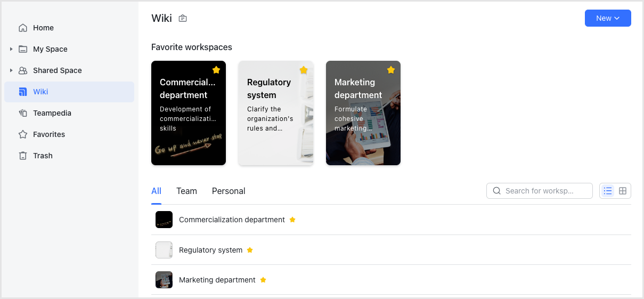Unfavorite the Commercialization department card star
The image size is (644, 299).
[216, 70]
